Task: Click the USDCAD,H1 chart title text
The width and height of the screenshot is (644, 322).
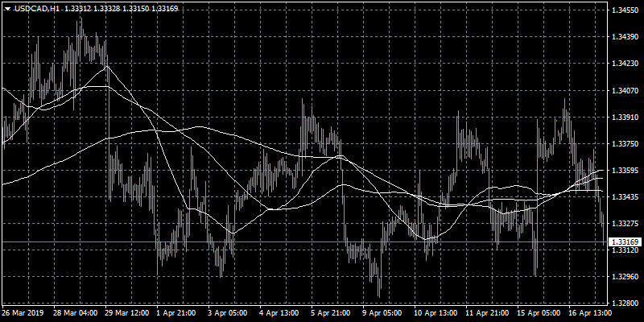Action: 38,8
